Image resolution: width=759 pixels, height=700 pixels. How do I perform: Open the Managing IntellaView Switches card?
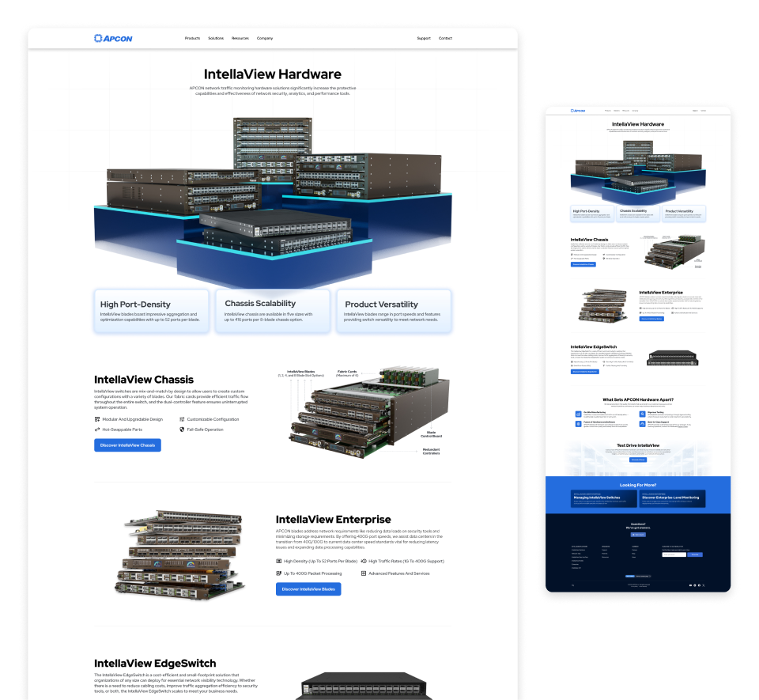click(603, 498)
